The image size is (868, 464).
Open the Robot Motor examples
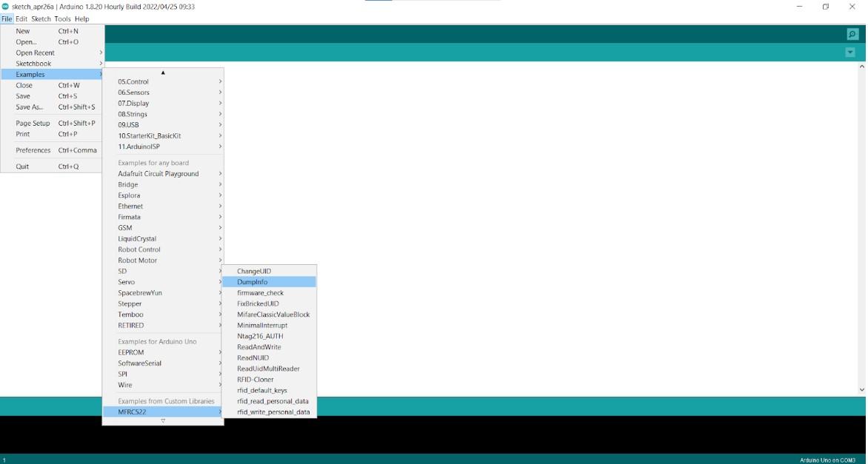(x=163, y=260)
